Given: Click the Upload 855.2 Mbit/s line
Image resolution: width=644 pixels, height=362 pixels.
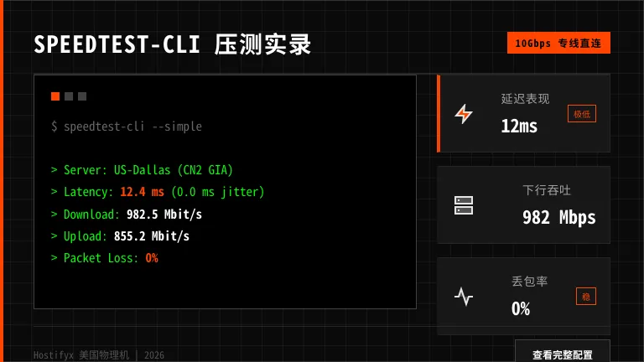Looking at the screenshot, I should (121, 236).
